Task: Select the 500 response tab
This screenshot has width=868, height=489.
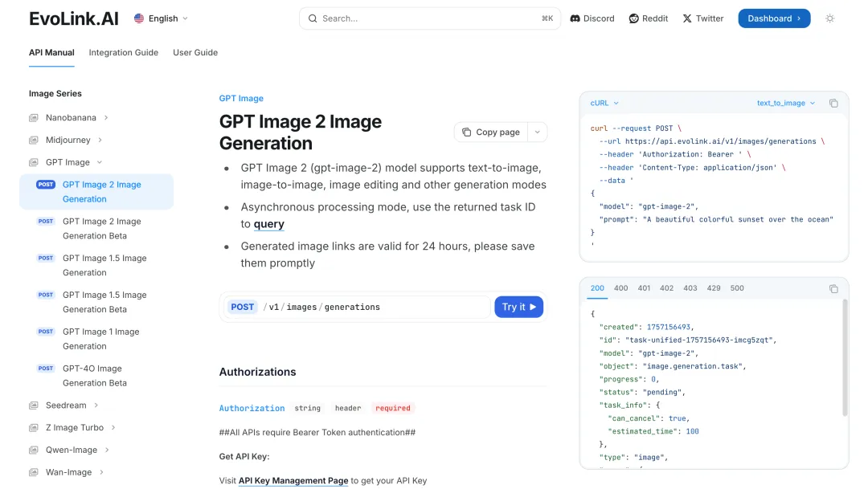Action: click(x=737, y=288)
